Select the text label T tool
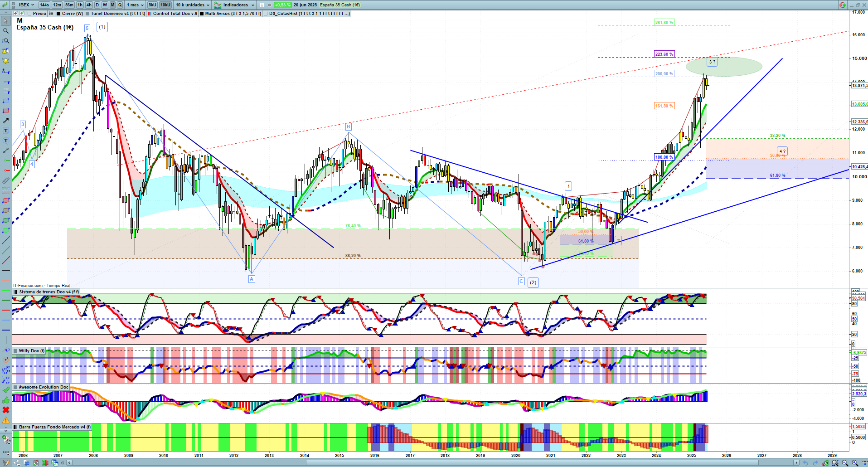Viewport: 868px width, 467px height. (6, 131)
